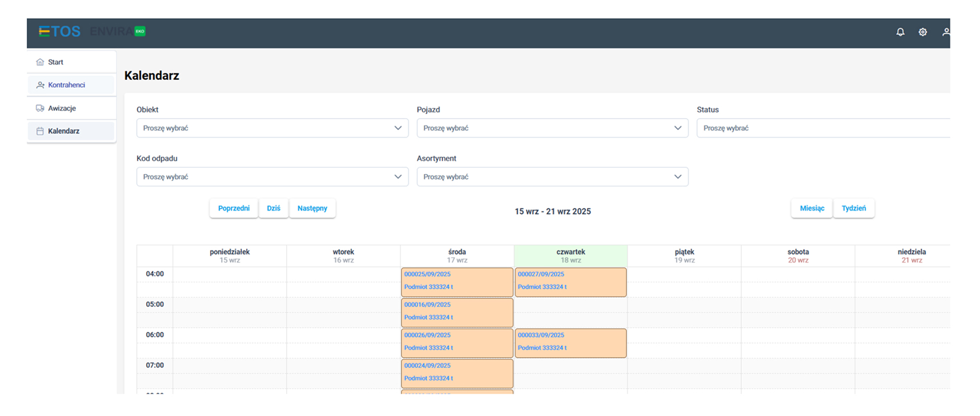Image resolution: width=980 pixels, height=416 pixels.
Task: Click the green EKO badge icon
Action: tap(140, 31)
